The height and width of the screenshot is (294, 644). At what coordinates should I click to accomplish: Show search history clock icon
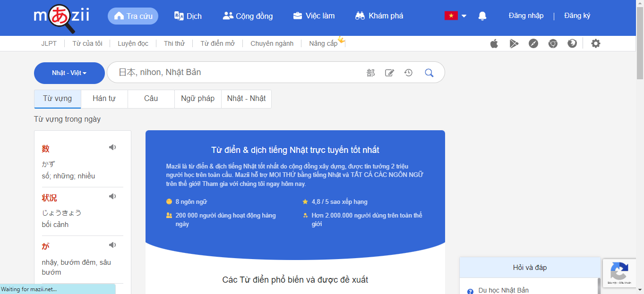408,73
